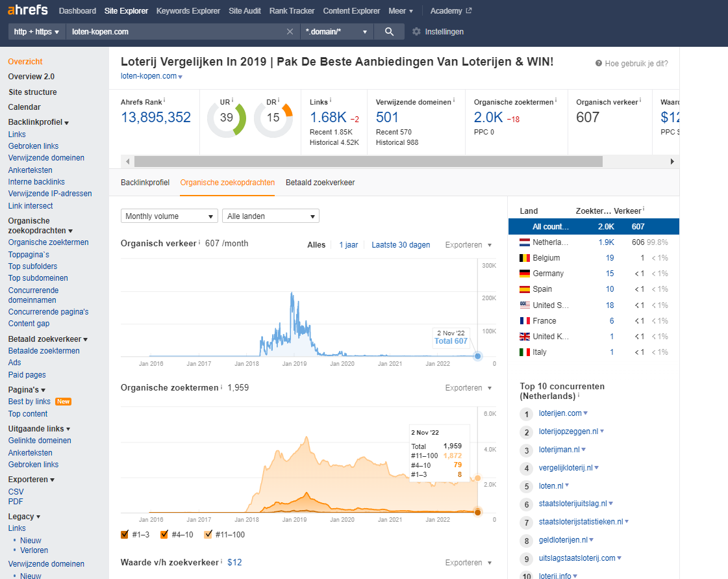
Task: Open the Monthly volume dropdown
Action: click(169, 216)
